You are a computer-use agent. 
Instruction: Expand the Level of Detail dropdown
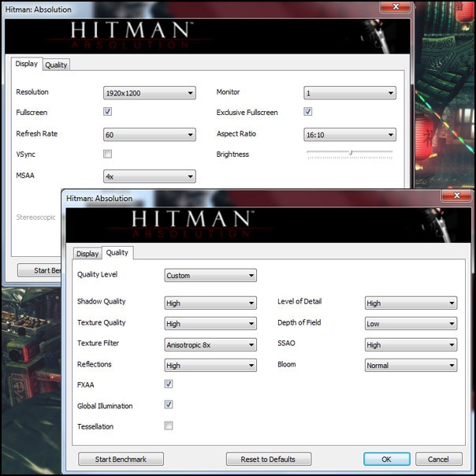pyautogui.click(x=411, y=303)
